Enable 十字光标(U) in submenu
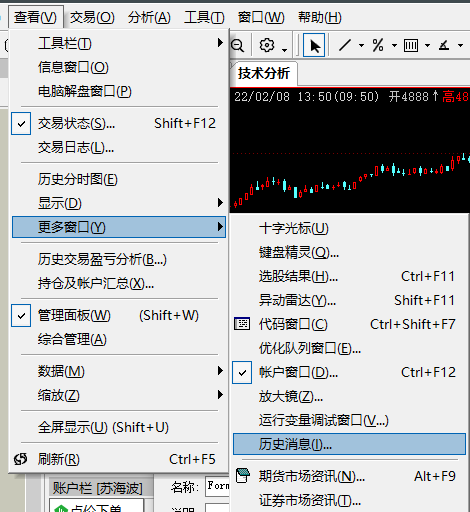The height and width of the screenshot is (512, 470). [349, 228]
